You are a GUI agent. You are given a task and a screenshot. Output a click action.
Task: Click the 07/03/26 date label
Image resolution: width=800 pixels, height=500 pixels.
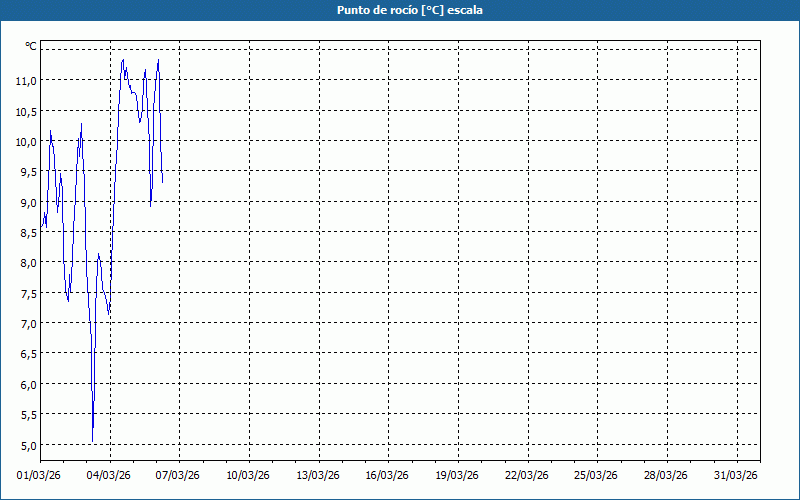(178, 476)
